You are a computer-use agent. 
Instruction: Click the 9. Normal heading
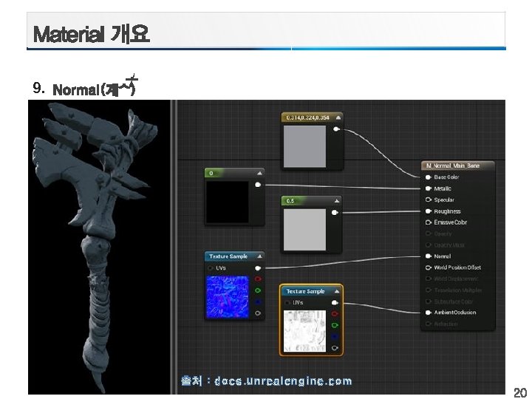coord(85,87)
